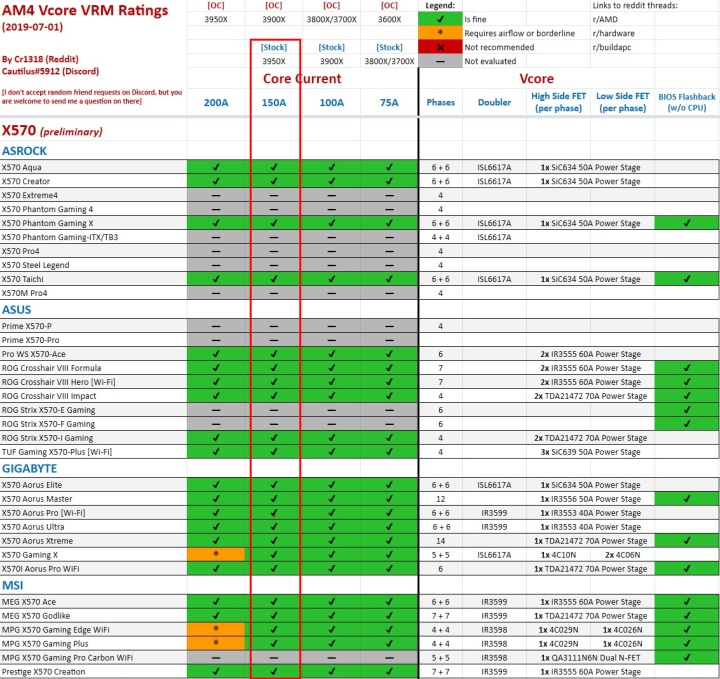Click the X570 (preliminary) heading
The image size is (720, 679).
pyautogui.click(x=52, y=131)
